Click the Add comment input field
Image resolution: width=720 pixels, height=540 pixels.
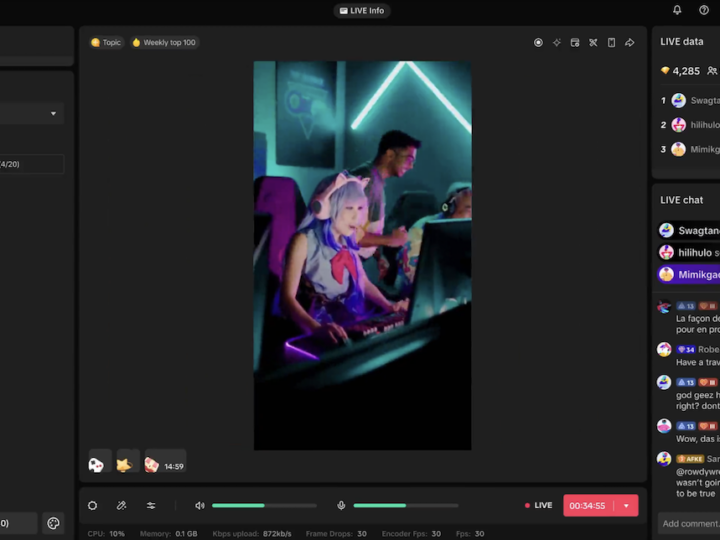coord(690,523)
